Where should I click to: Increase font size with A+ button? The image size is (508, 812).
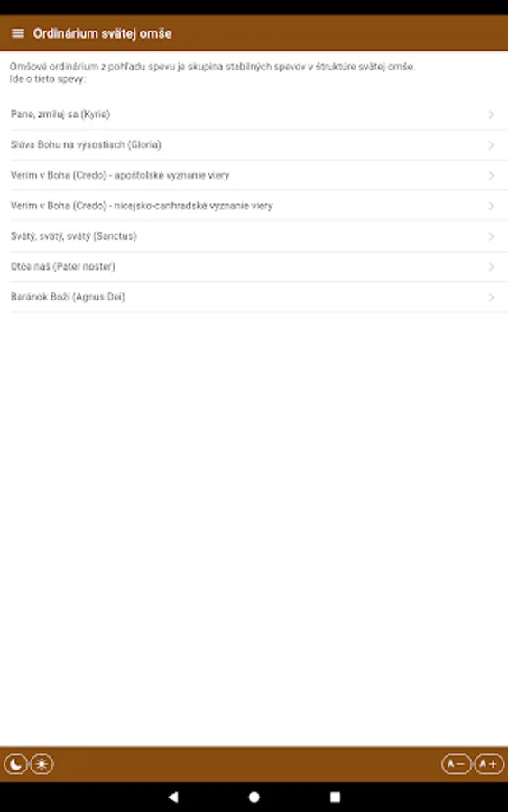pyautogui.click(x=489, y=764)
